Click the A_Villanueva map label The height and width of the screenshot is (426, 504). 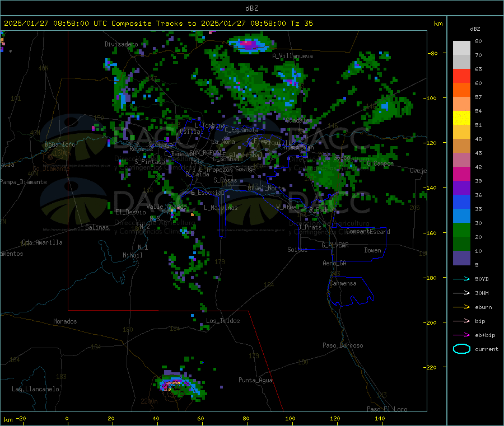click(x=292, y=56)
